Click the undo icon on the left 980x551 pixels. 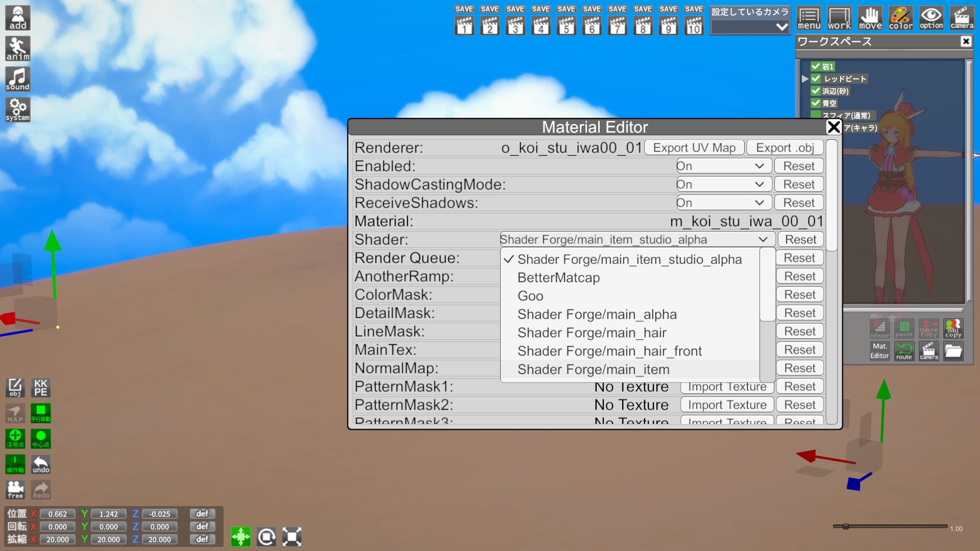click(40, 464)
